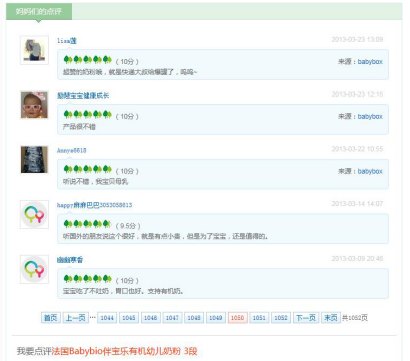The height and width of the screenshot is (361, 410).
Task: Click the total pages text 共1052页
Action: [355, 318]
